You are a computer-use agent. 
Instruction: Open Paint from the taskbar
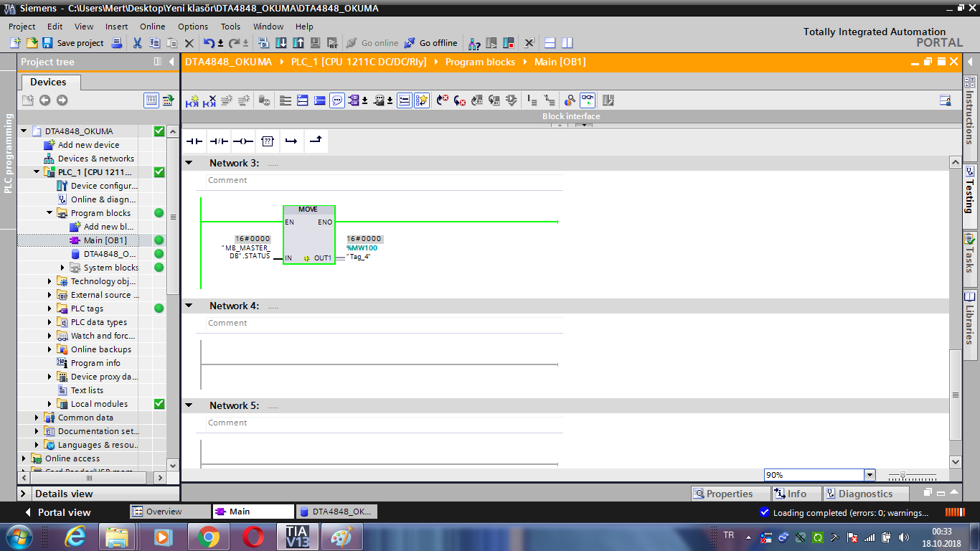click(x=342, y=537)
